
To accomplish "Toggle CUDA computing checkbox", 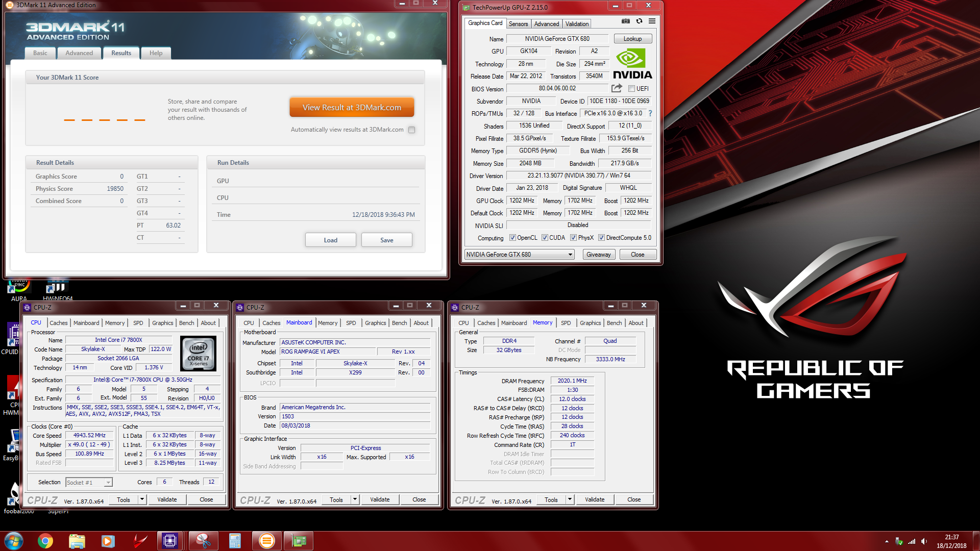I will pyautogui.click(x=545, y=238).
